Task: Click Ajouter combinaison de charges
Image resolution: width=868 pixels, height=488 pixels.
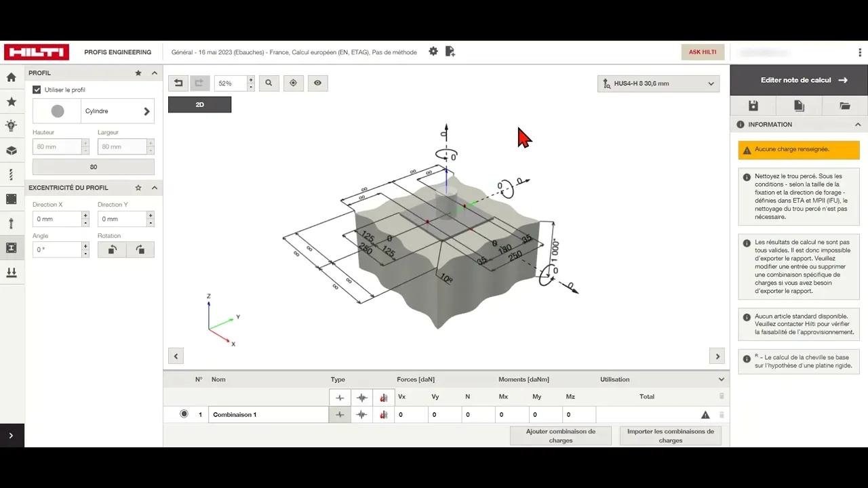Action: click(x=561, y=436)
